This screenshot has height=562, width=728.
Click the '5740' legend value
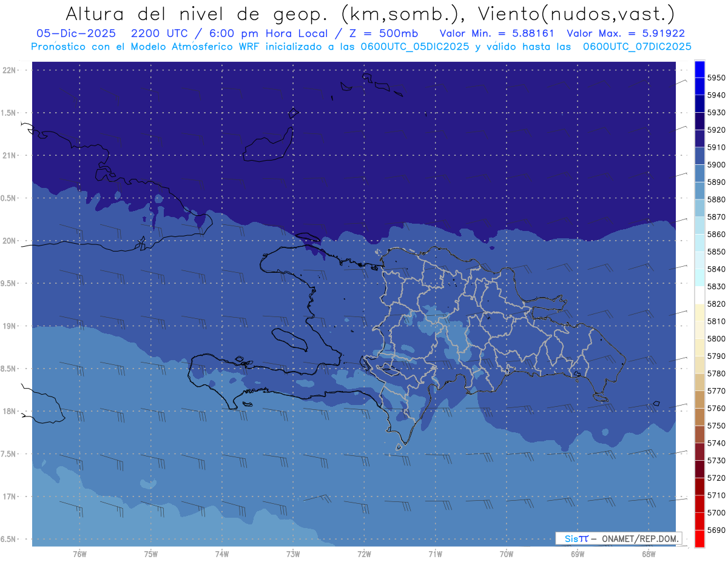[x=716, y=443]
